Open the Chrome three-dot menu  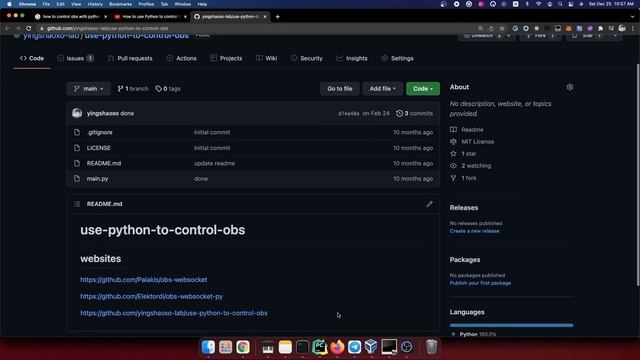pos(633,28)
